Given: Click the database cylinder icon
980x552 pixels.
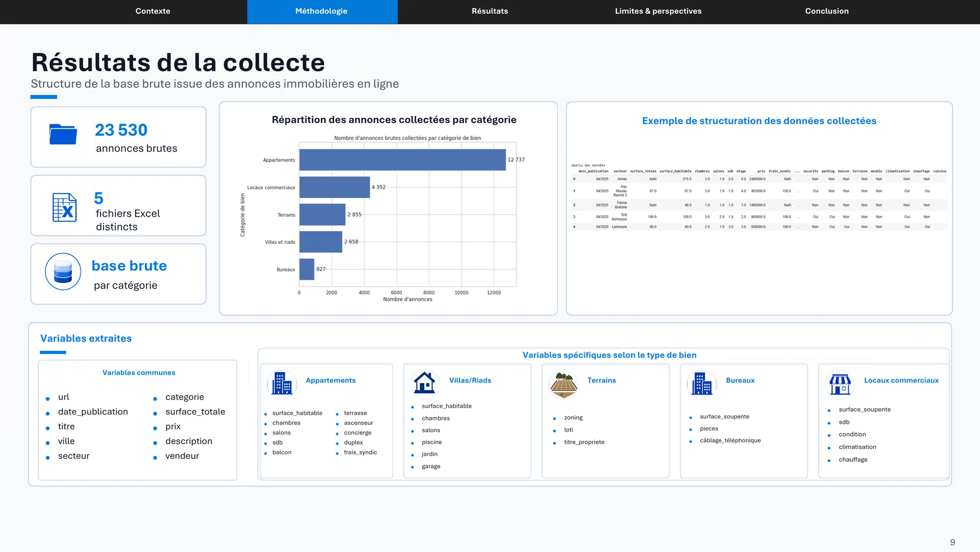Looking at the screenshot, I should point(63,271).
